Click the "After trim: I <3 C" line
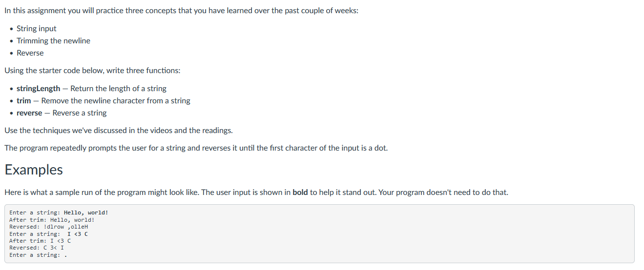This screenshot has height=270, width=644. click(40, 241)
